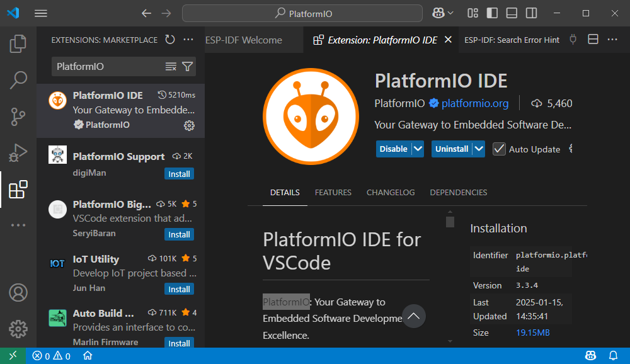Install the PlatformIO Support extension
This screenshot has width=630, height=364.
tap(179, 174)
